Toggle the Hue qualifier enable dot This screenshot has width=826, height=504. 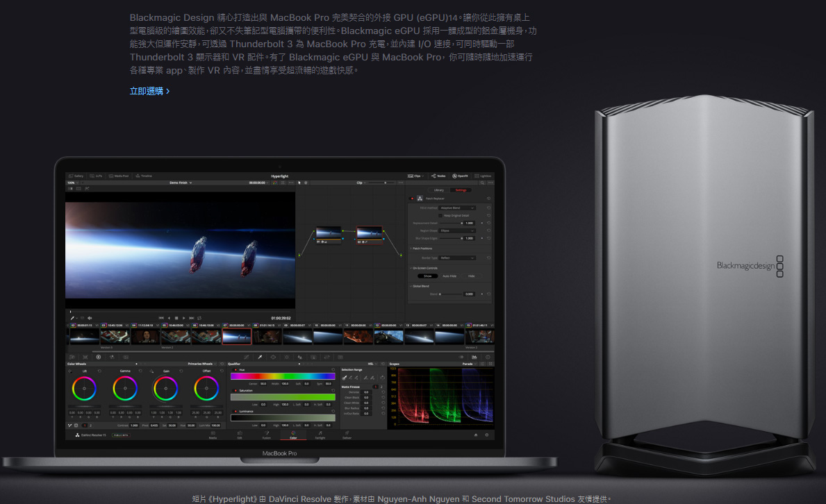click(x=235, y=370)
